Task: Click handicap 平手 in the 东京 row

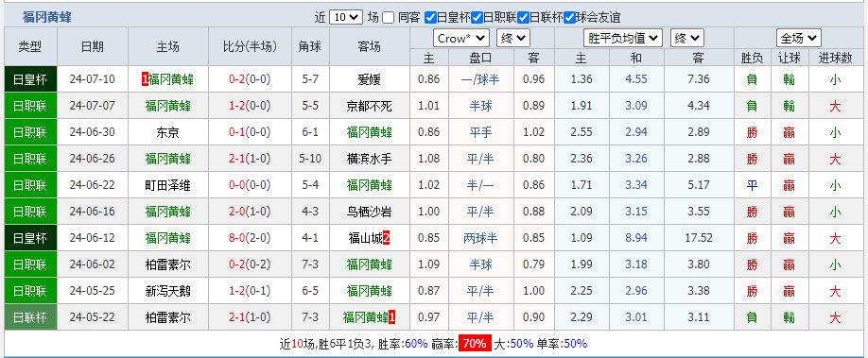Action: tap(480, 132)
